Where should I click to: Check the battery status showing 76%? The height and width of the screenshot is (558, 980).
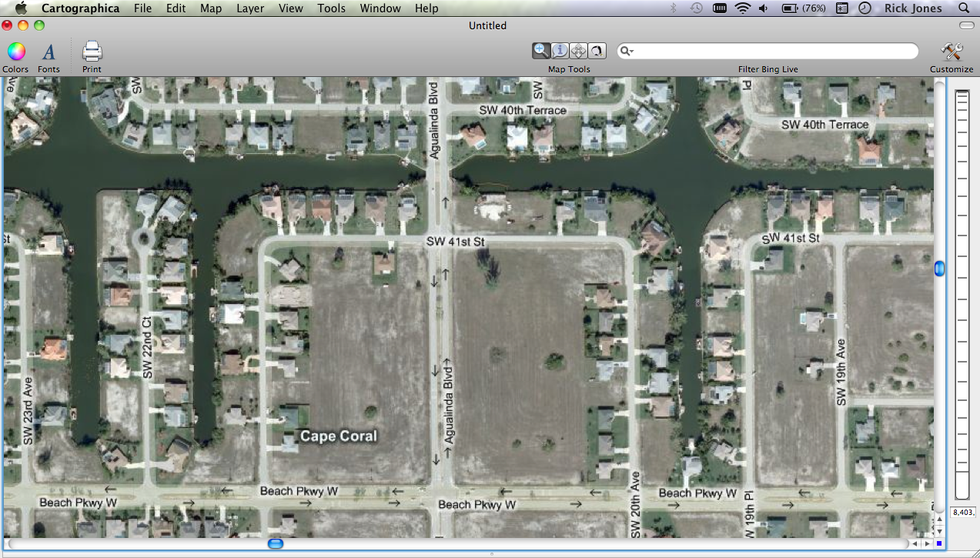[x=793, y=8]
